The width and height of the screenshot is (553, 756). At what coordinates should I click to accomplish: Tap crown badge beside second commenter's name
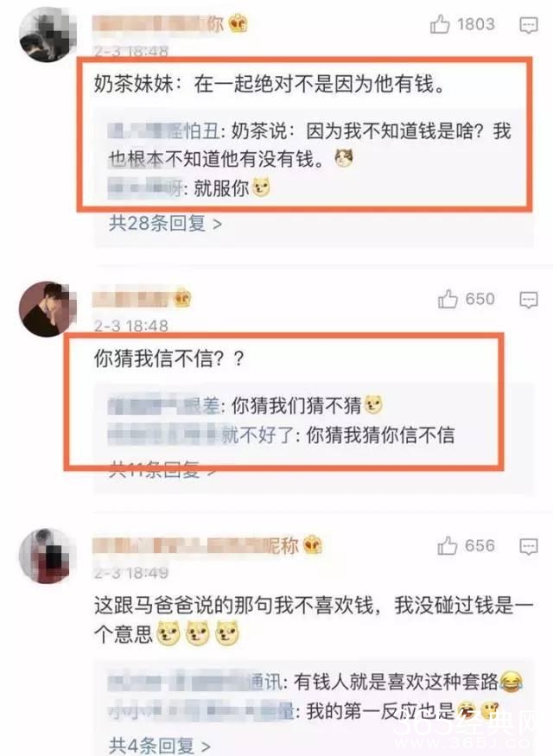[x=182, y=299]
